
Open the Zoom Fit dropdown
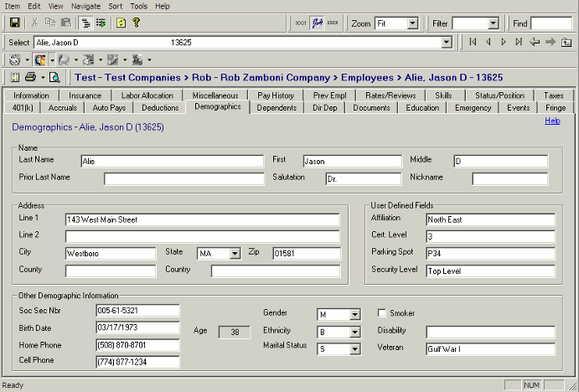(x=412, y=23)
